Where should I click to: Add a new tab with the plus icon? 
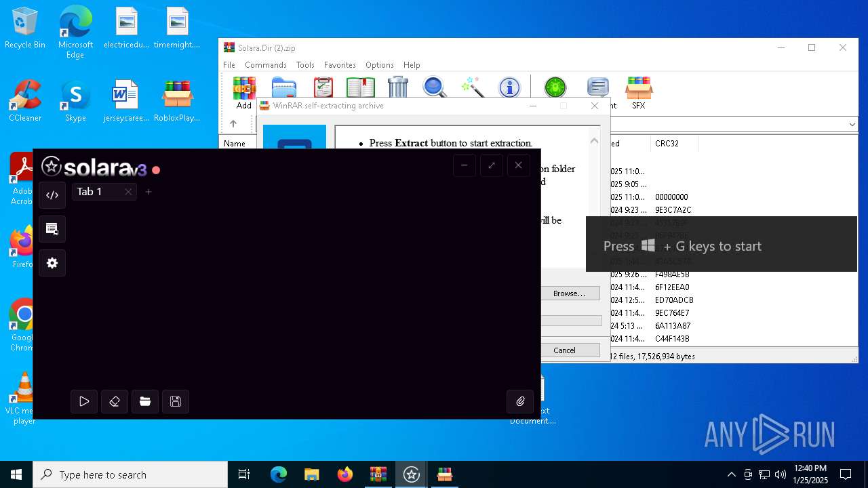pyautogui.click(x=149, y=192)
